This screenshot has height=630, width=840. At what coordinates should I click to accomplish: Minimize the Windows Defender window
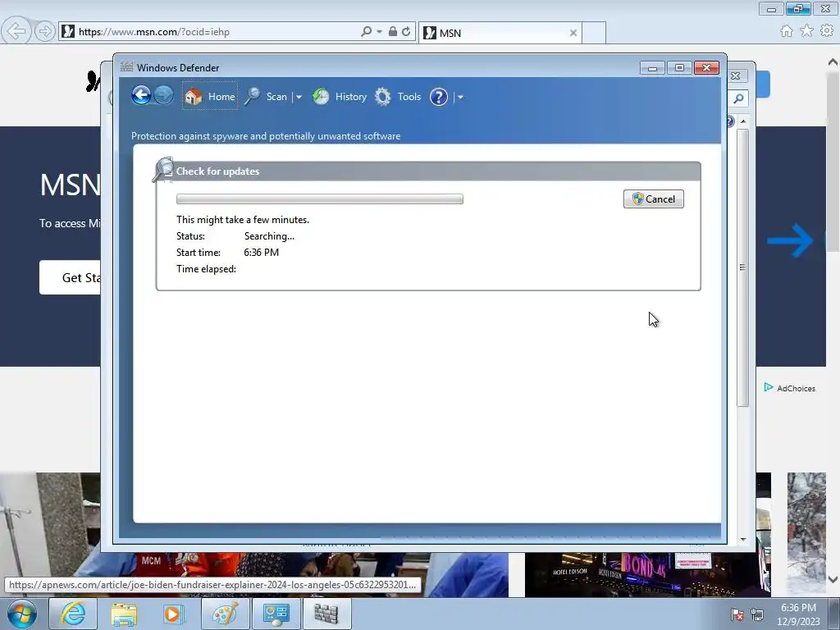pyautogui.click(x=652, y=68)
